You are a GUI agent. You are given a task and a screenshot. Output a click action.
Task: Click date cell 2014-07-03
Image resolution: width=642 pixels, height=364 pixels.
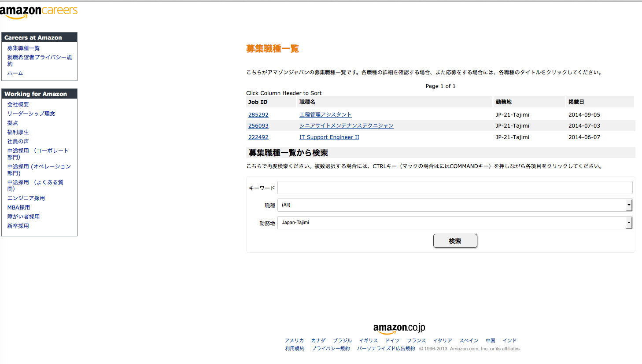(584, 125)
